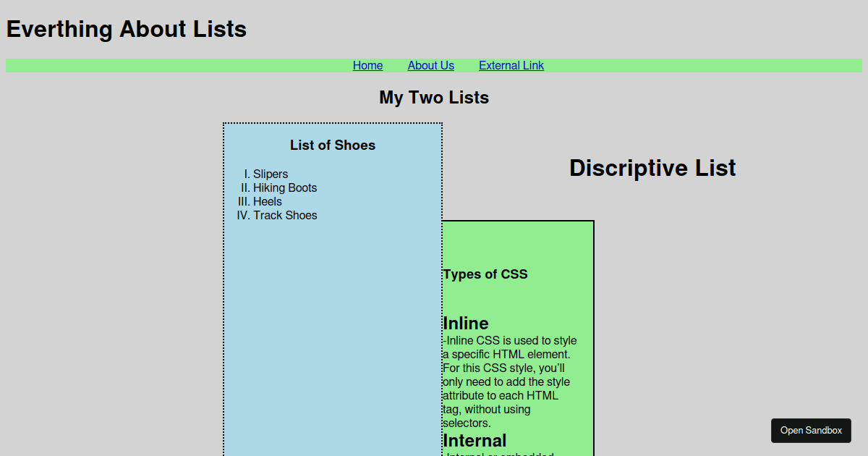The width and height of the screenshot is (868, 456).
Task: Click the List of Shoes heading
Action: (x=332, y=145)
